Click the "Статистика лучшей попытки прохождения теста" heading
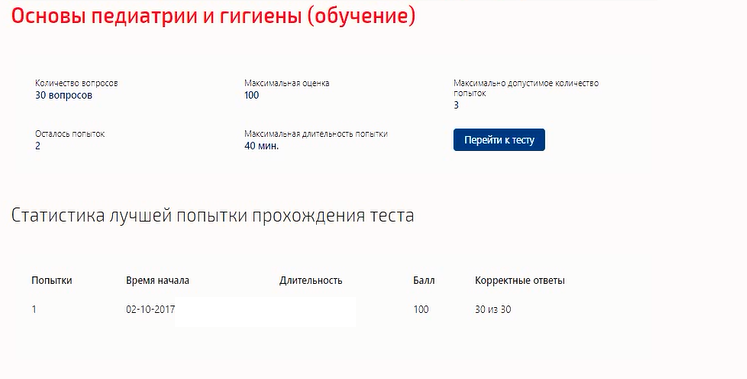The image size is (747, 379). click(x=212, y=216)
